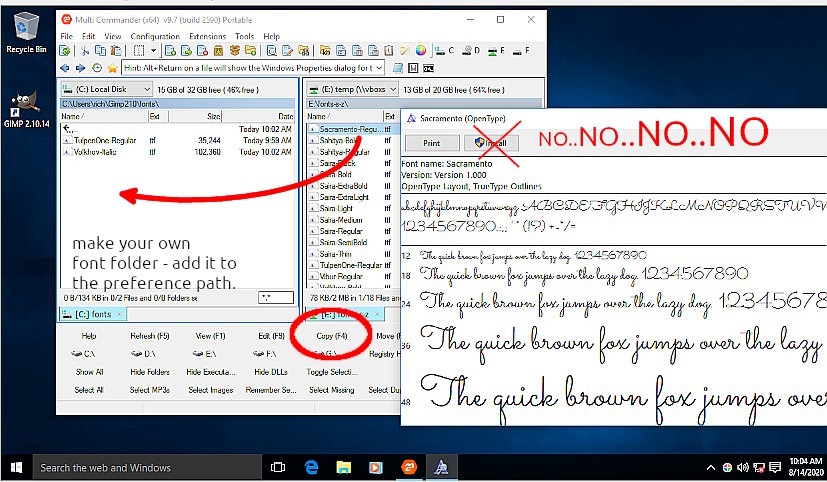Click the dashed-rectangle selection toolbar icon
827x482 pixels.
point(139,51)
